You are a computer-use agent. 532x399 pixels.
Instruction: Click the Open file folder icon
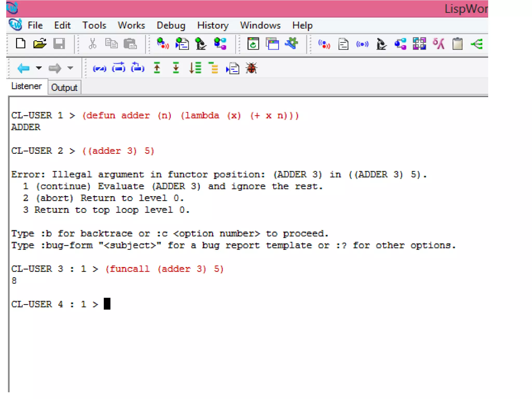[40, 43]
